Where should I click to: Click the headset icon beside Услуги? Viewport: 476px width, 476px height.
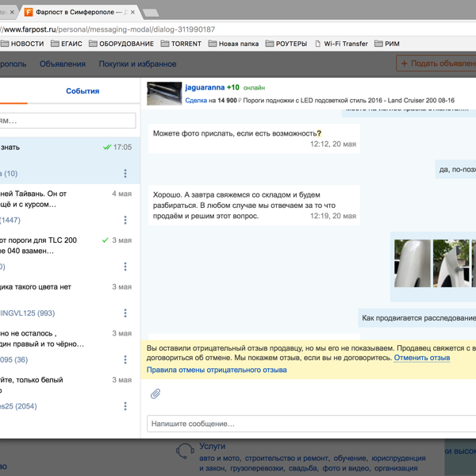click(x=185, y=451)
